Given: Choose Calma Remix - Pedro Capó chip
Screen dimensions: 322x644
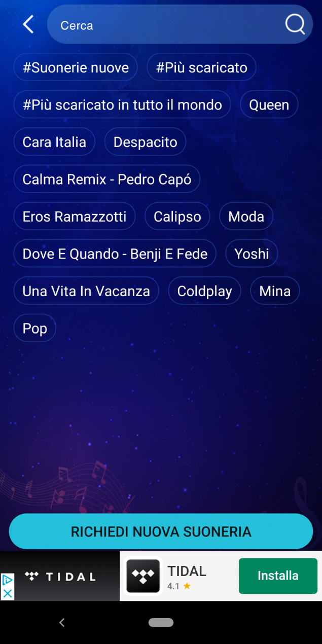Looking at the screenshot, I should 107,179.
